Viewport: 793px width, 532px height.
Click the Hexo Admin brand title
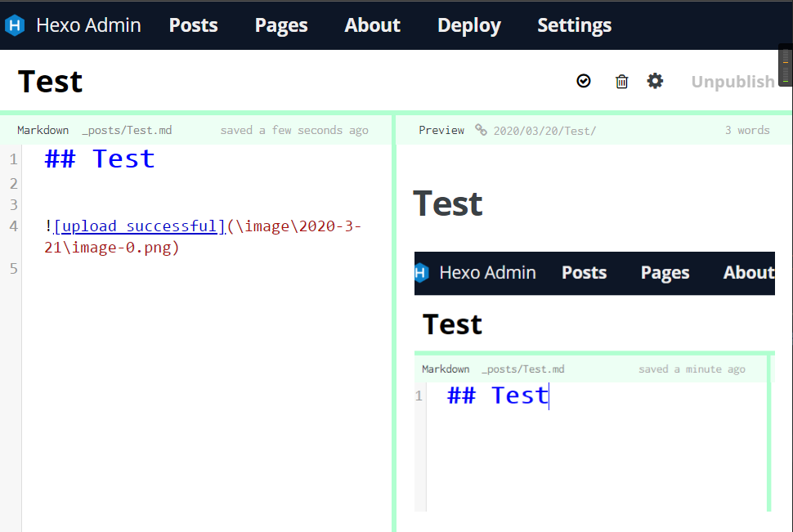pos(88,25)
